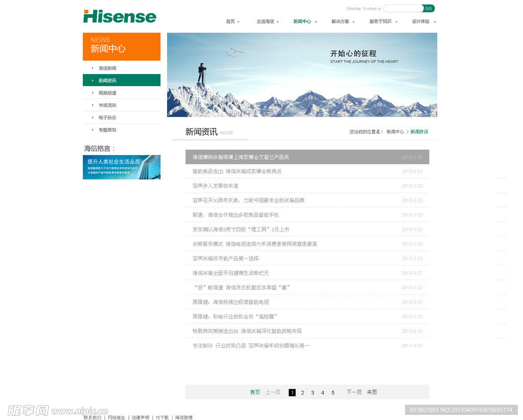Click the search input field
The height and width of the screenshot is (420, 523).
[402, 8]
